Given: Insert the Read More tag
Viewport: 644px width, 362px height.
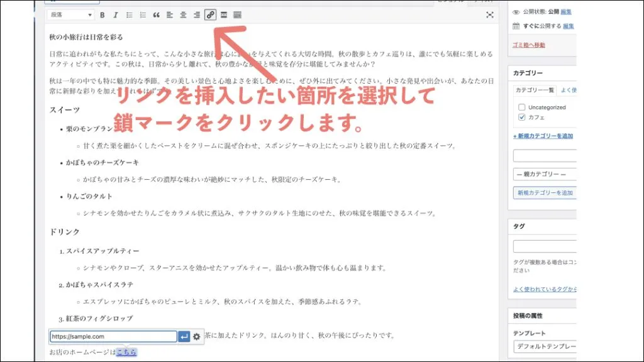Looking at the screenshot, I should 224,15.
